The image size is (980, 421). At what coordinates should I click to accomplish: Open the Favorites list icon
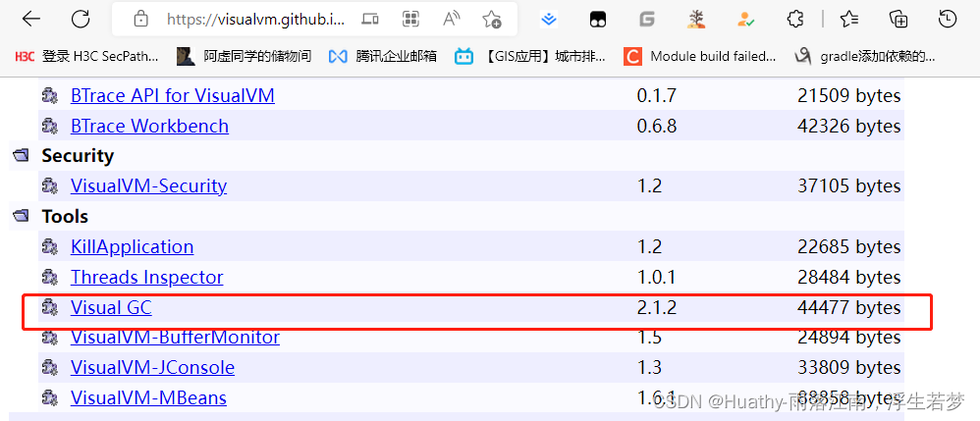click(848, 20)
